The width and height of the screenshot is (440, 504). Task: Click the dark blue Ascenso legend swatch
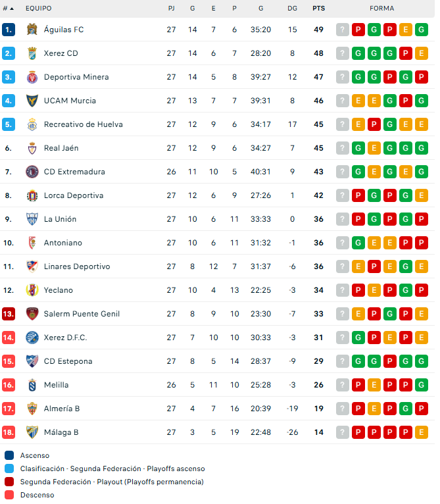[9, 455]
